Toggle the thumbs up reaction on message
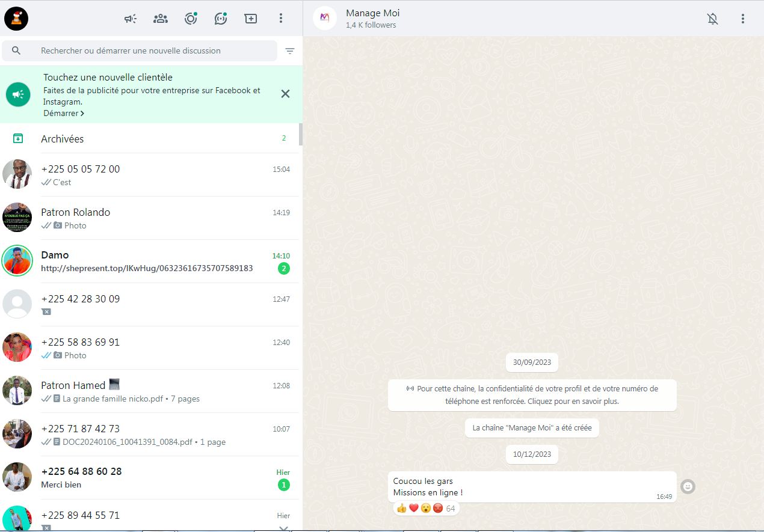 (402, 509)
